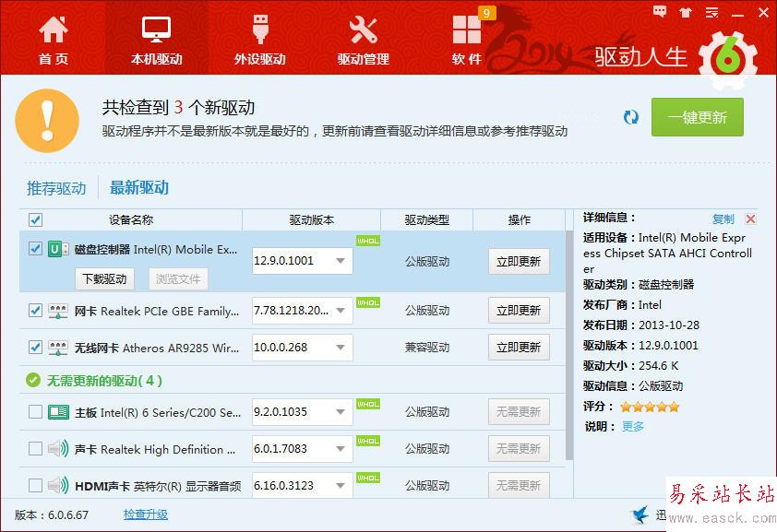The image size is (777, 532).
Task: Open the main menu icon in title bar
Action: [x=712, y=12]
